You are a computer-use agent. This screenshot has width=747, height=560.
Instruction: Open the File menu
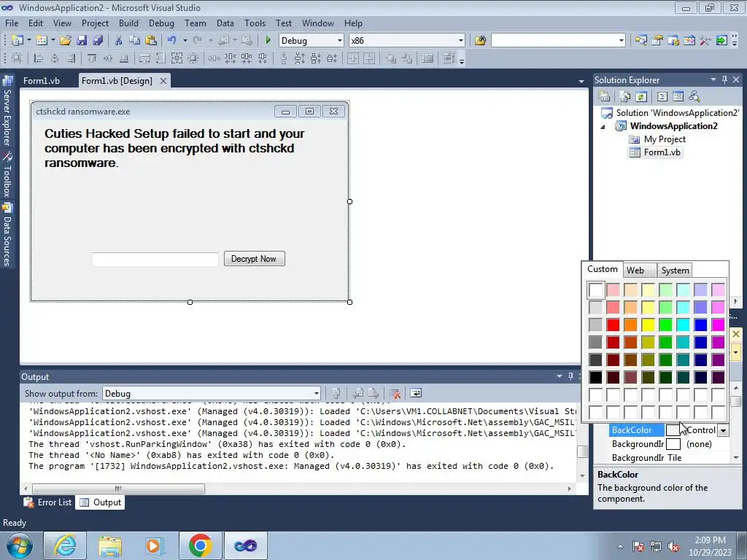coord(12,23)
